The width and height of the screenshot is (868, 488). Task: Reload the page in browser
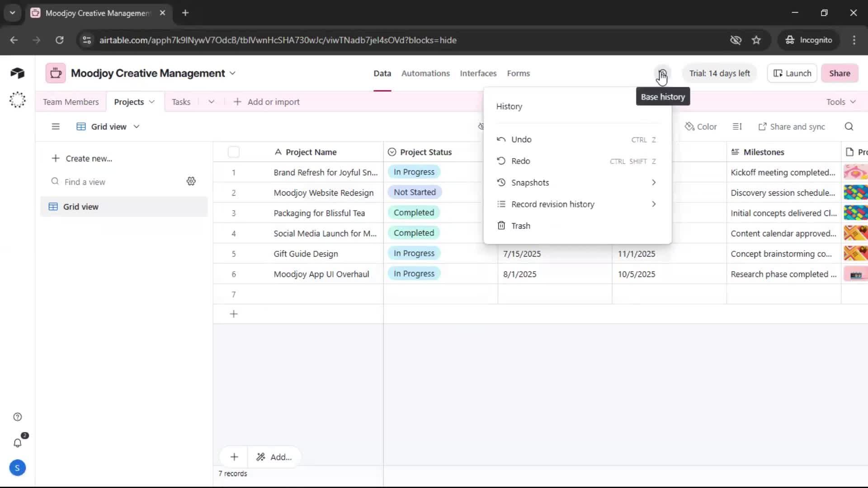59,40
